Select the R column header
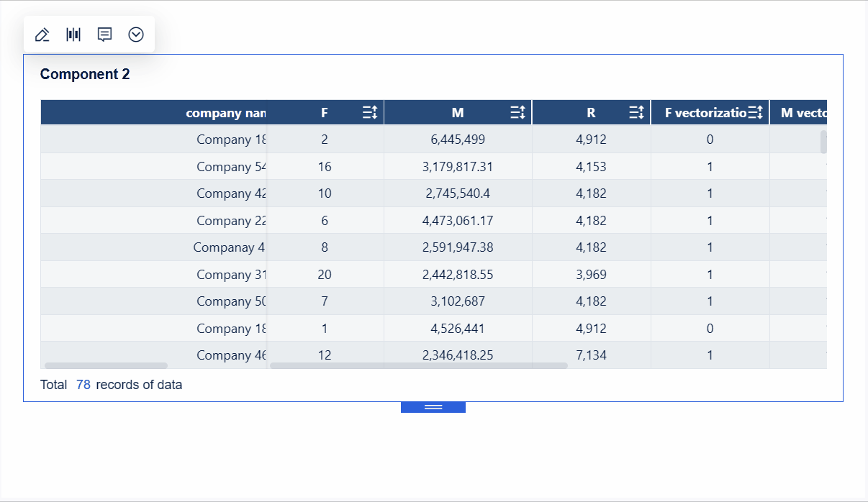This screenshot has width=868, height=502. pyautogui.click(x=591, y=111)
